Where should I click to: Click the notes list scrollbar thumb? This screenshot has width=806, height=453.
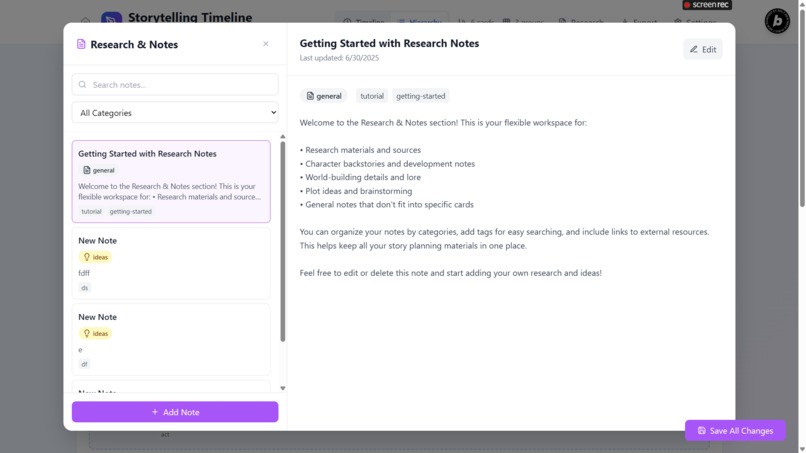coord(283,242)
